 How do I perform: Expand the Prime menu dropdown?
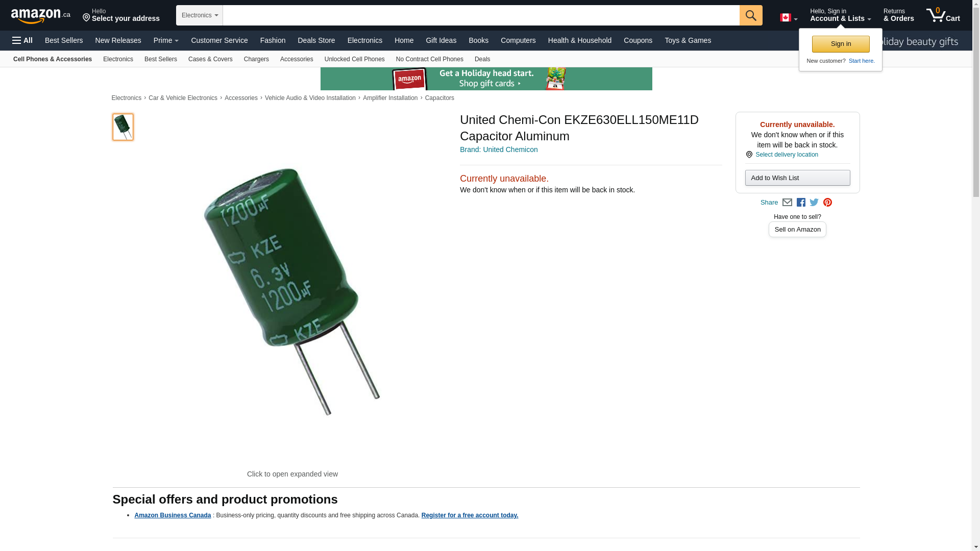click(166, 40)
